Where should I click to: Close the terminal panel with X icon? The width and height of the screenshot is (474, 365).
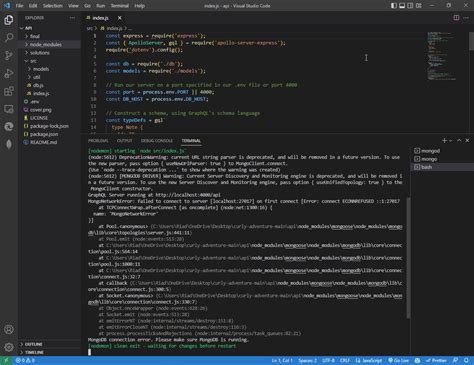(x=467, y=141)
